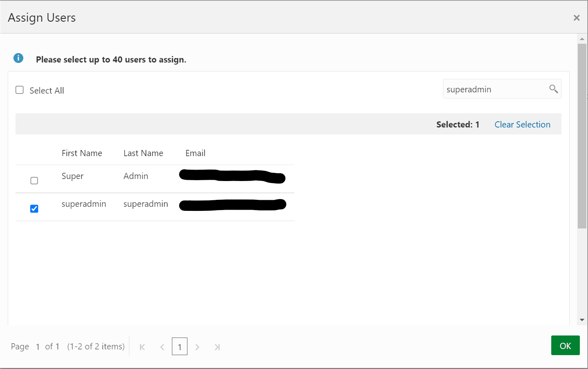
Task: Click the previous page arrow icon
Action: point(162,347)
